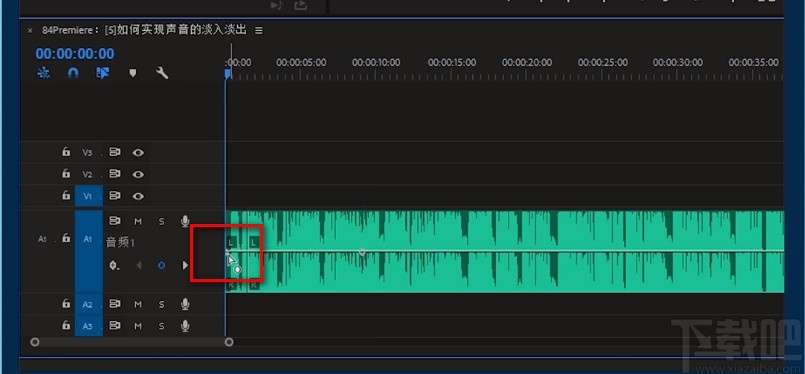Toggle sync lock for V2

[115, 174]
